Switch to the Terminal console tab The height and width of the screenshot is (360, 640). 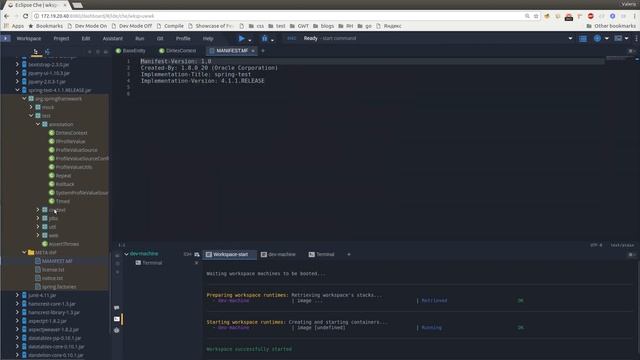tap(322, 254)
